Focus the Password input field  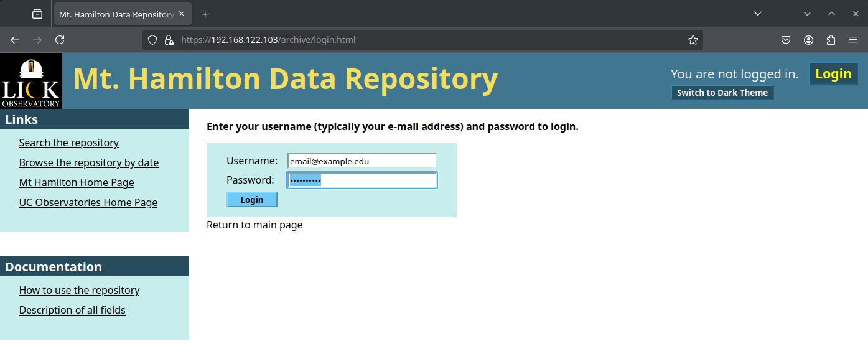point(362,180)
